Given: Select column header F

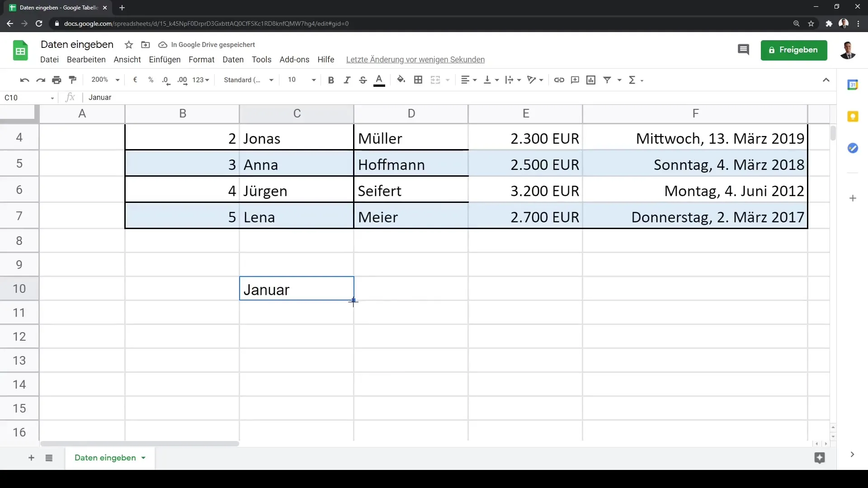Looking at the screenshot, I should [x=695, y=114].
